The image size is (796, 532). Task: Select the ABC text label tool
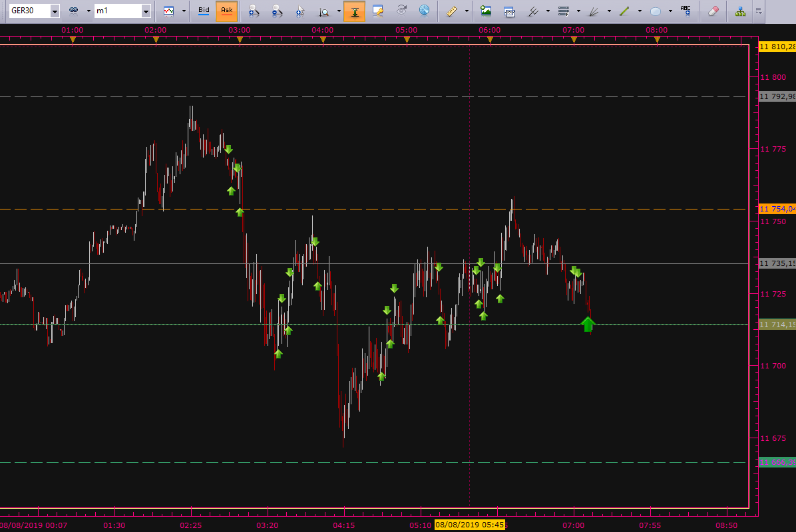pyautogui.click(x=686, y=11)
